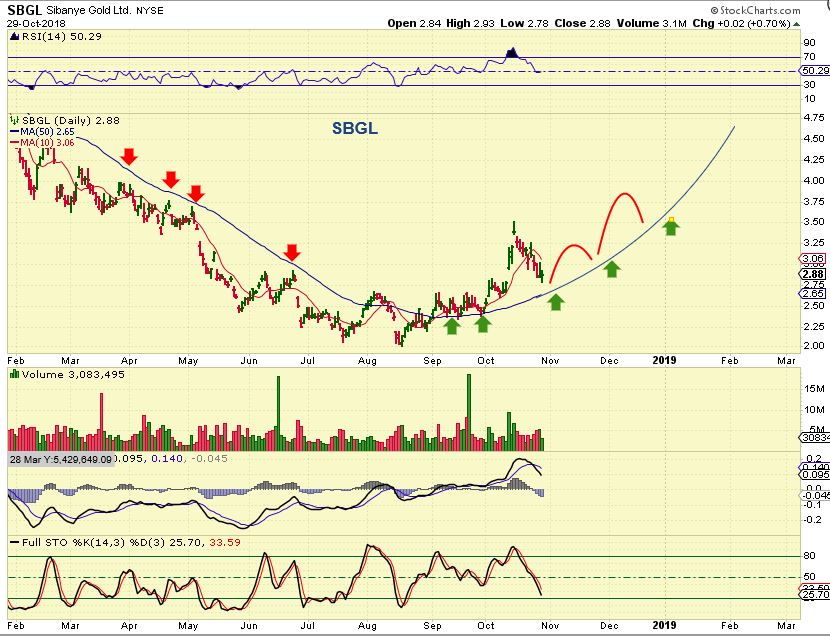Click the 4.00 price axis label
This screenshot has height=636, width=830.
(814, 180)
